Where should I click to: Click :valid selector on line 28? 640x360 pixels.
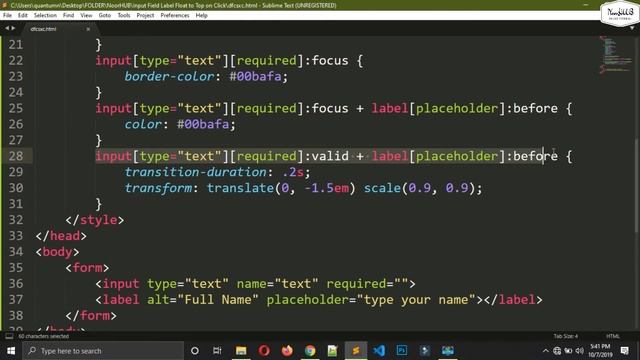click(x=327, y=156)
